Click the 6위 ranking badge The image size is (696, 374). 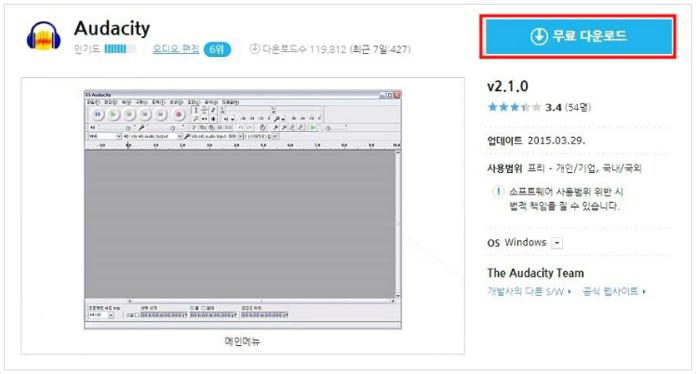[217, 49]
